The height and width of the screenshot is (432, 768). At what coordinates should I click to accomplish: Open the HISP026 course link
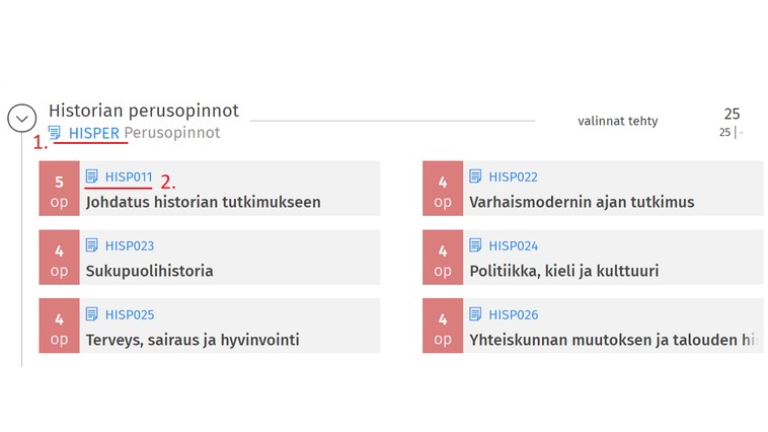click(513, 315)
